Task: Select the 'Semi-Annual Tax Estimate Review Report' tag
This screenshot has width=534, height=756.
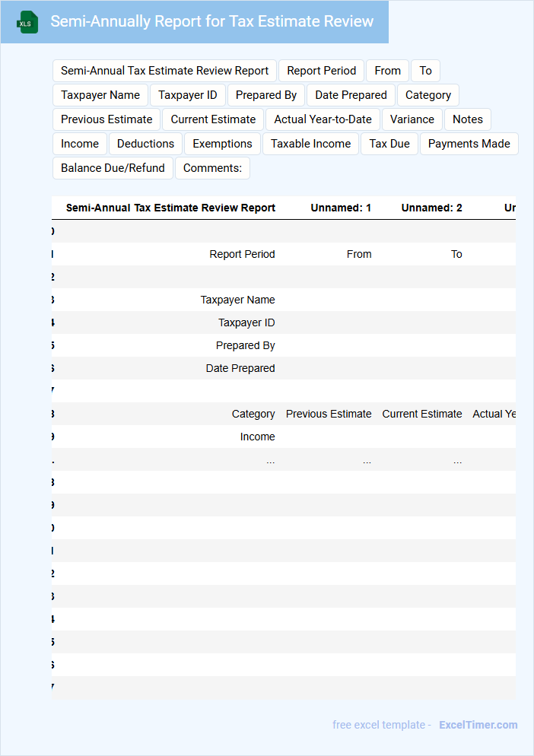Action: [x=164, y=71]
